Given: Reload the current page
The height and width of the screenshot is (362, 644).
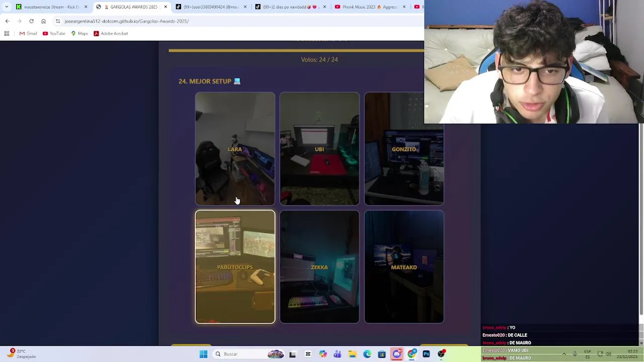Looking at the screenshot, I should pos(31,21).
